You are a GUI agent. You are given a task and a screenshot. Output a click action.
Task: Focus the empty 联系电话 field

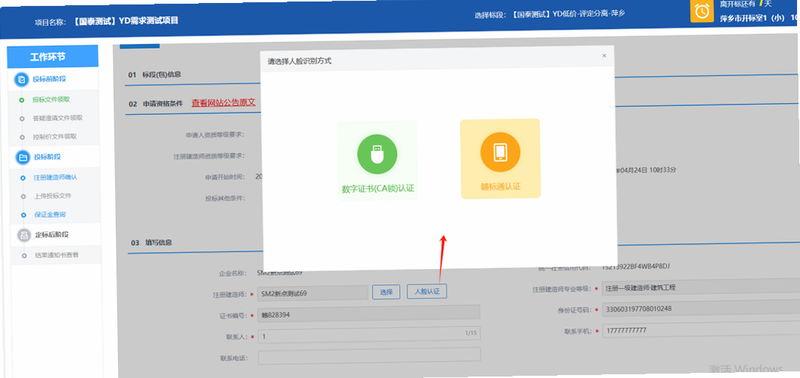point(369,356)
